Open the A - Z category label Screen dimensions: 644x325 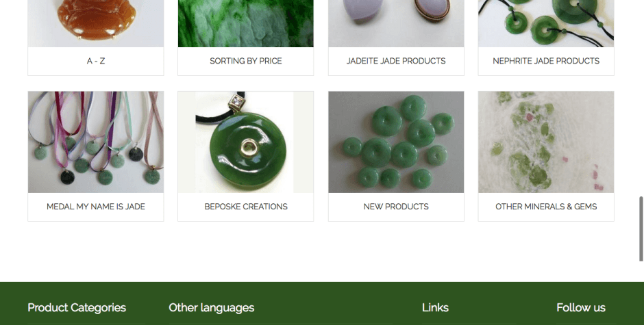click(x=96, y=61)
